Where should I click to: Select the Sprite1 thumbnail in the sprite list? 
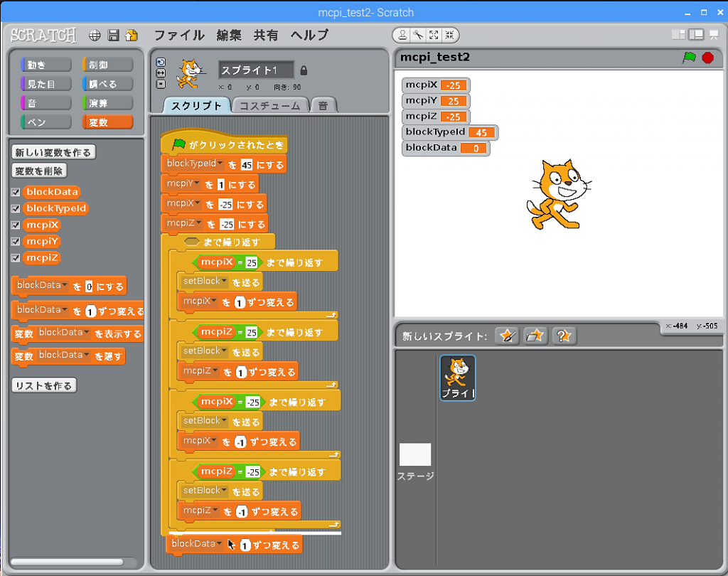(x=458, y=378)
